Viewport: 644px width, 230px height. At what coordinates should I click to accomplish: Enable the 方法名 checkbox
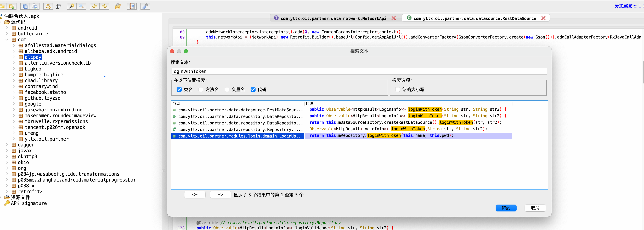click(201, 90)
